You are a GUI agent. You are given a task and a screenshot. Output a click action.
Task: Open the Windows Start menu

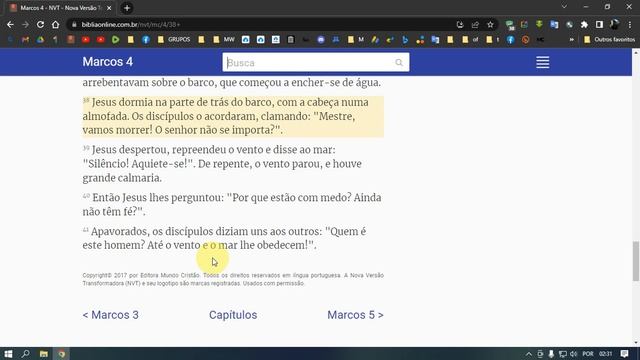[x=8, y=353]
